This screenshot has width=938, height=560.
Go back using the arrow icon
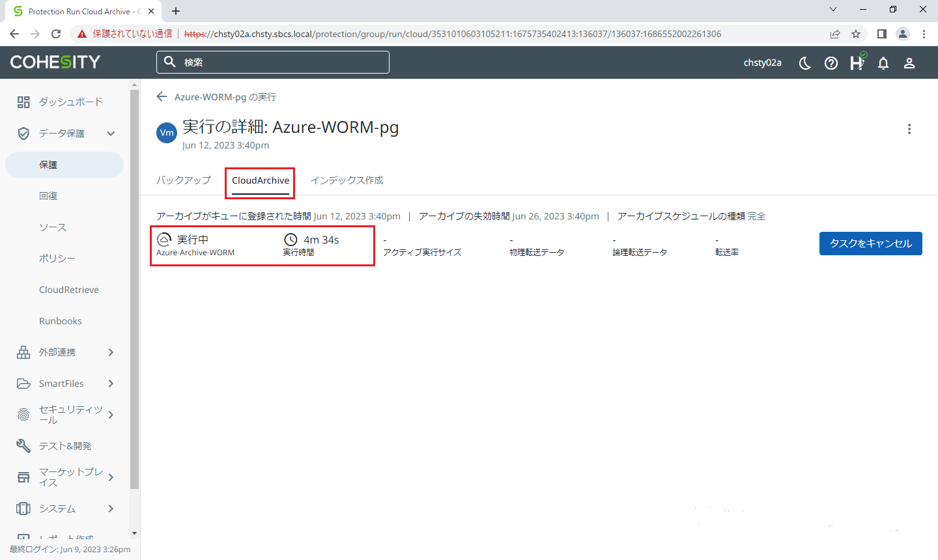pyautogui.click(x=162, y=96)
